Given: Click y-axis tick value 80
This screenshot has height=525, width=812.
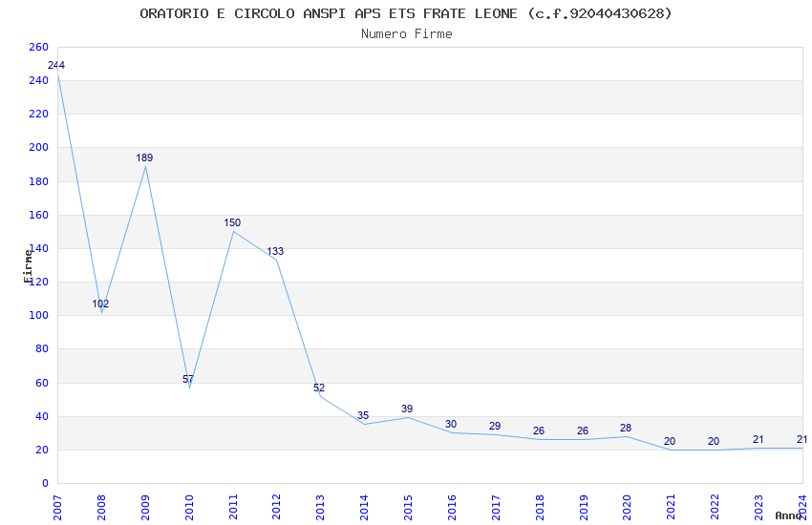Looking at the screenshot, I should click(42, 349).
